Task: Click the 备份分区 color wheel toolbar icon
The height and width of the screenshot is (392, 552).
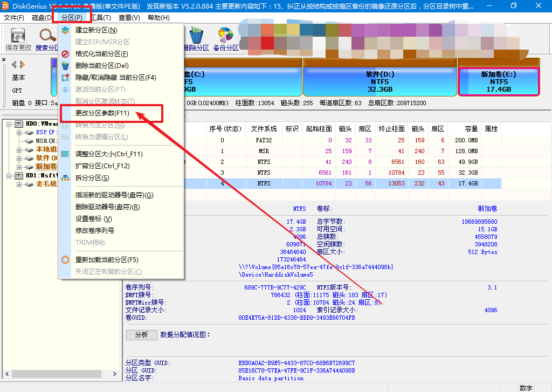Action: point(226,36)
